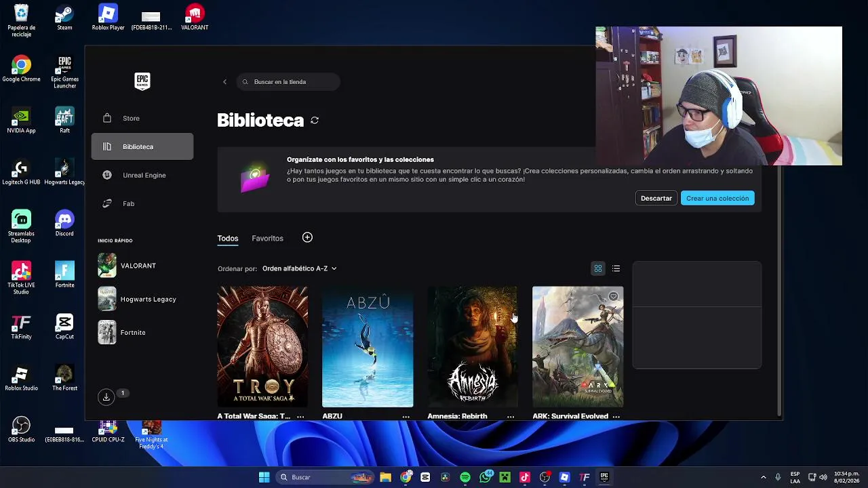Click 'Crear una colección' button
Viewport: 868px width, 488px height.
pos(717,198)
